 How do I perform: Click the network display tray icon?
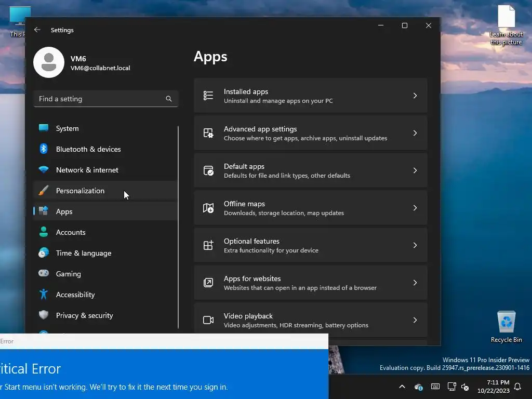tap(451, 387)
